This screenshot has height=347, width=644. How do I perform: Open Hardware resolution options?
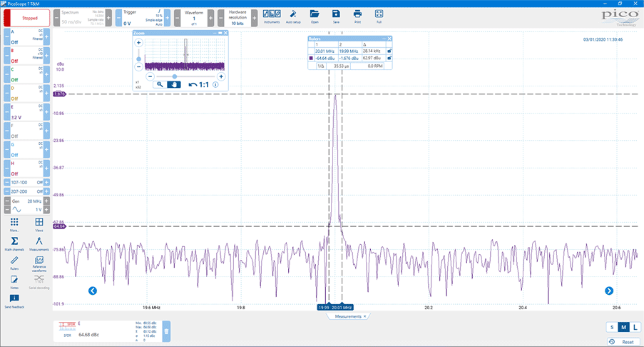tap(236, 17)
